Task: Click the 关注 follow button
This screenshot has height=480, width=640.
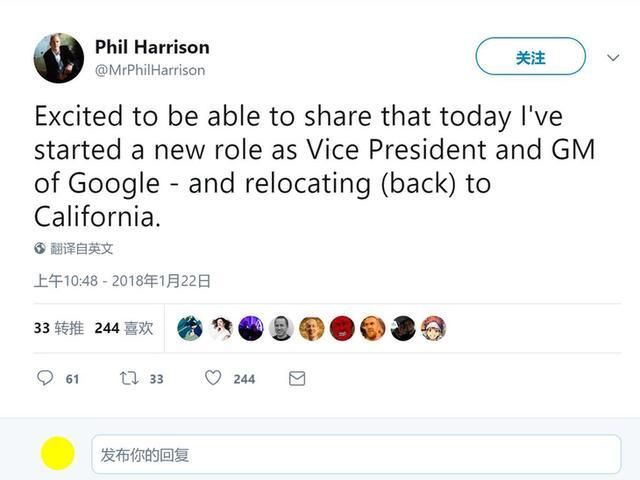Action: pyautogui.click(x=530, y=57)
